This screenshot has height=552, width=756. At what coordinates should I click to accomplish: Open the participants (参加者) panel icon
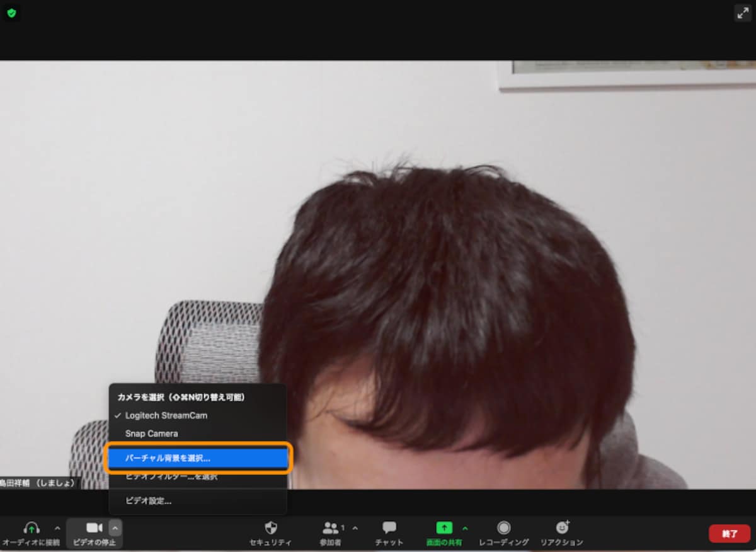(x=331, y=527)
